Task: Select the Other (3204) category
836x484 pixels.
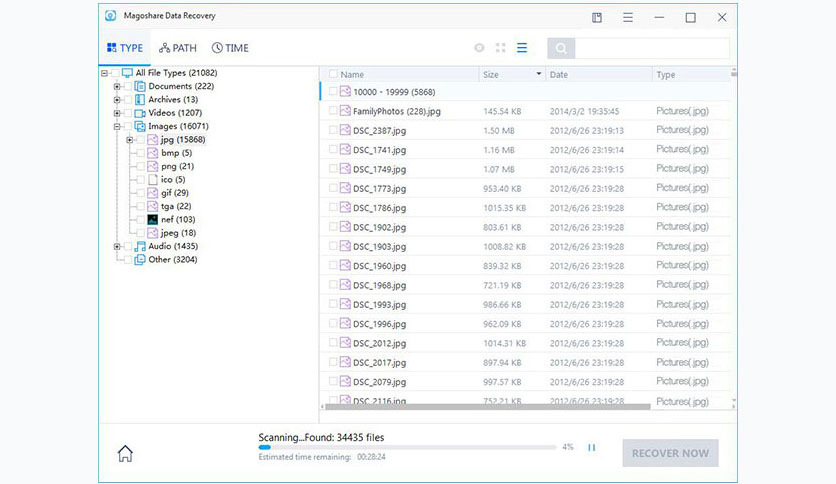Action: click(x=173, y=260)
